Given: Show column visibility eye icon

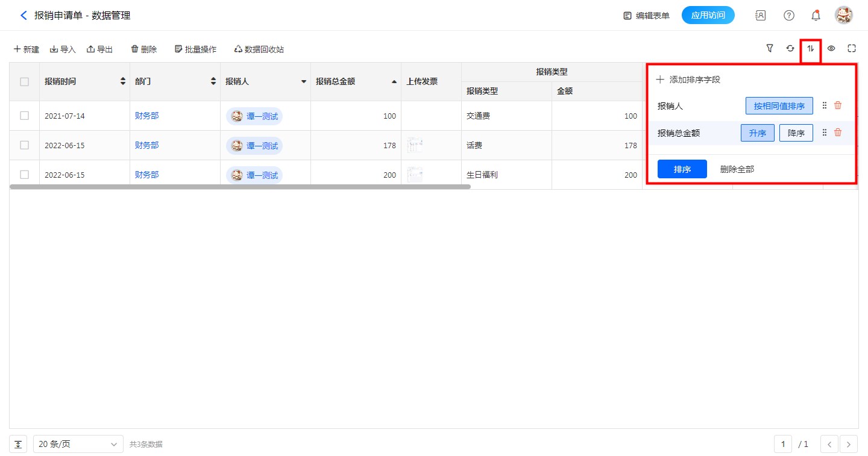Looking at the screenshot, I should [x=831, y=49].
